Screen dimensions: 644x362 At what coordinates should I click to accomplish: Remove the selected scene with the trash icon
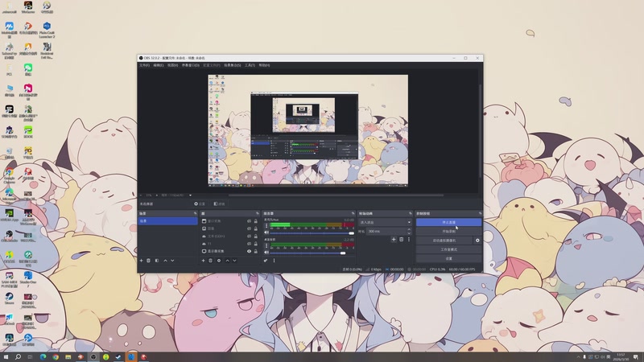149,261
